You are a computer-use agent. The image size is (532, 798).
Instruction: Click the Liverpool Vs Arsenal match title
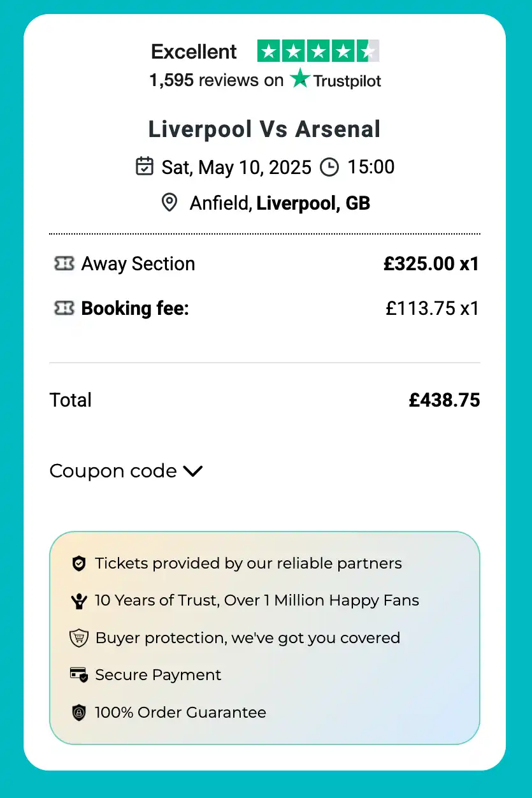click(265, 129)
